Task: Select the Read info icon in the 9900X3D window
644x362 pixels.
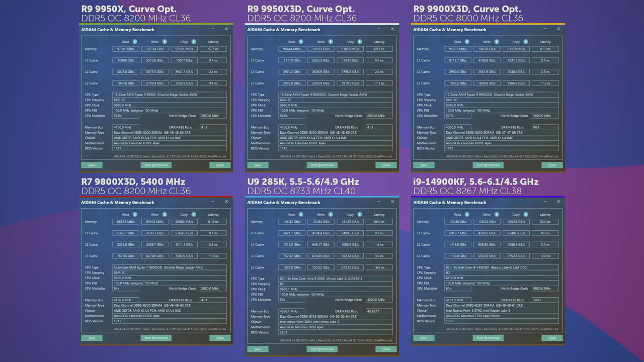Action: (467, 42)
